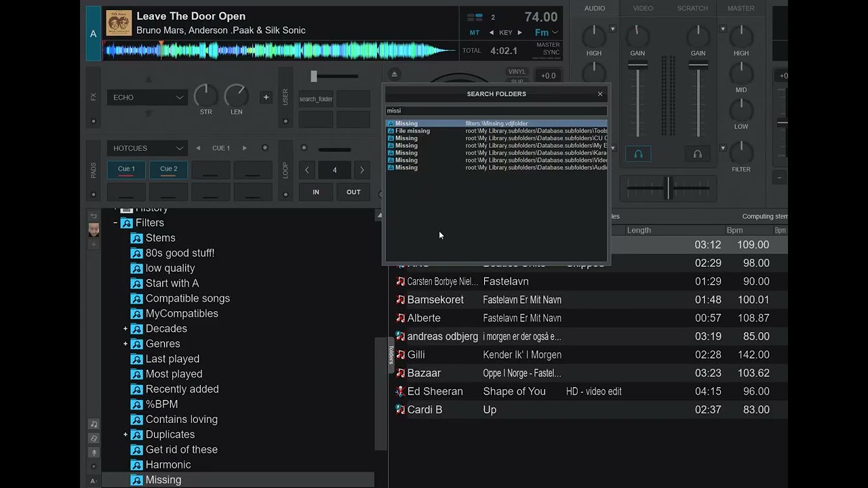Image resolution: width=868 pixels, height=488 pixels.
Task: Lower key with arrow left of KEY
Action: 492,33
